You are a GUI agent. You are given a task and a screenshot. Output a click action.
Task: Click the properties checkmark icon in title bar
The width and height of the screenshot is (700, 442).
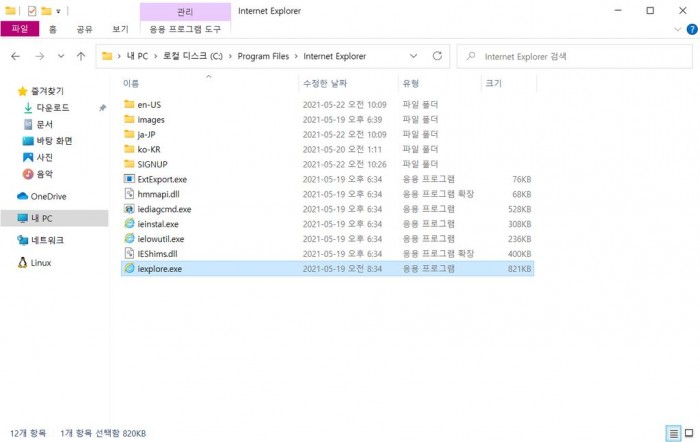coord(32,11)
